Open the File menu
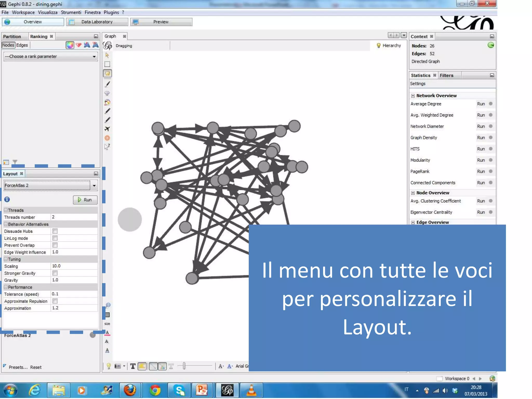Image resolution: width=532 pixels, height=399 pixels. pos(5,12)
